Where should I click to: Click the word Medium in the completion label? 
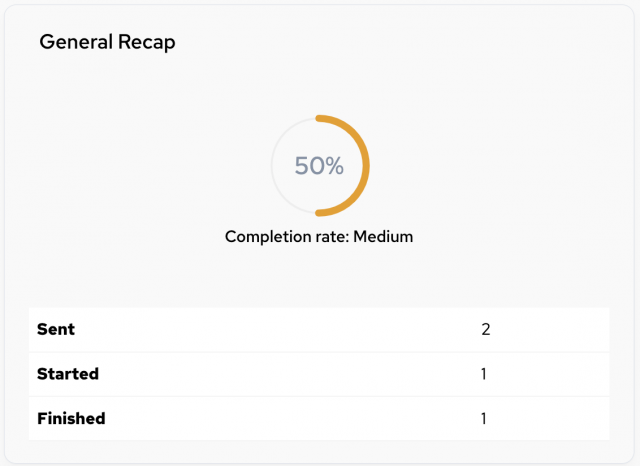point(383,237)
